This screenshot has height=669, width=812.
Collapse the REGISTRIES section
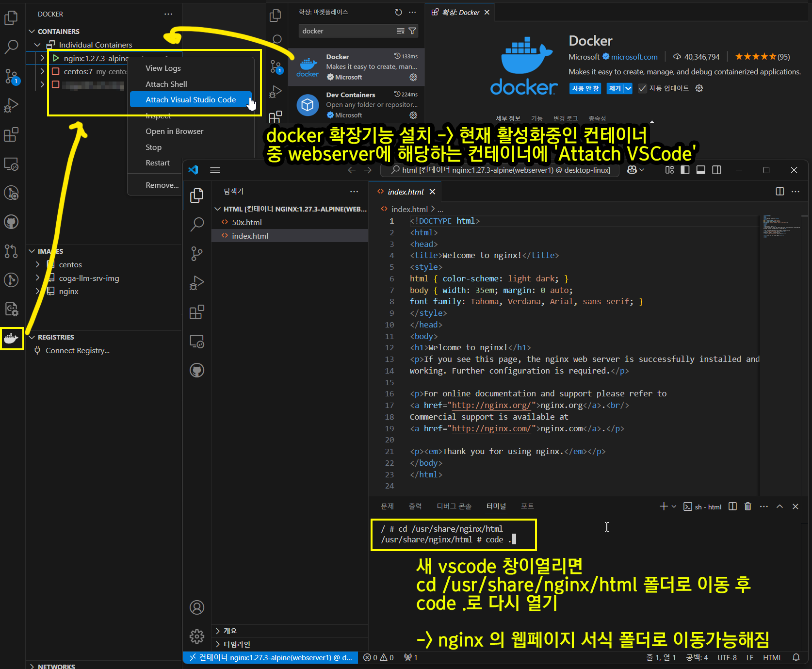pyautogui.click(x=32, y=337)
